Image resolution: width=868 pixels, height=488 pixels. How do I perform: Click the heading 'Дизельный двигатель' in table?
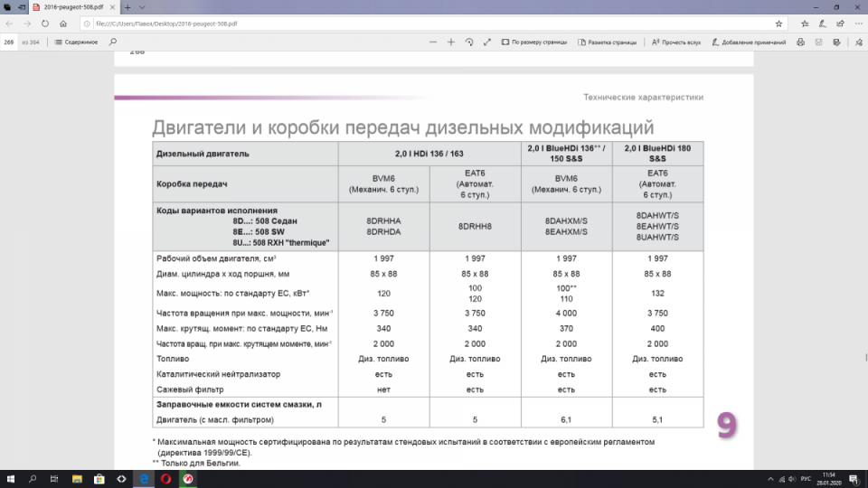[203, 154]
